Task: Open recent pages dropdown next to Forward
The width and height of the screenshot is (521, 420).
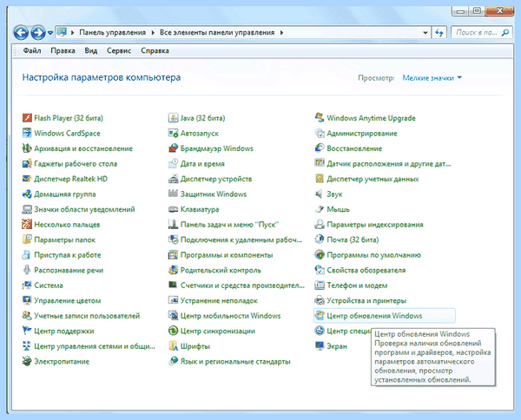Action: click(x=50, y=32)
